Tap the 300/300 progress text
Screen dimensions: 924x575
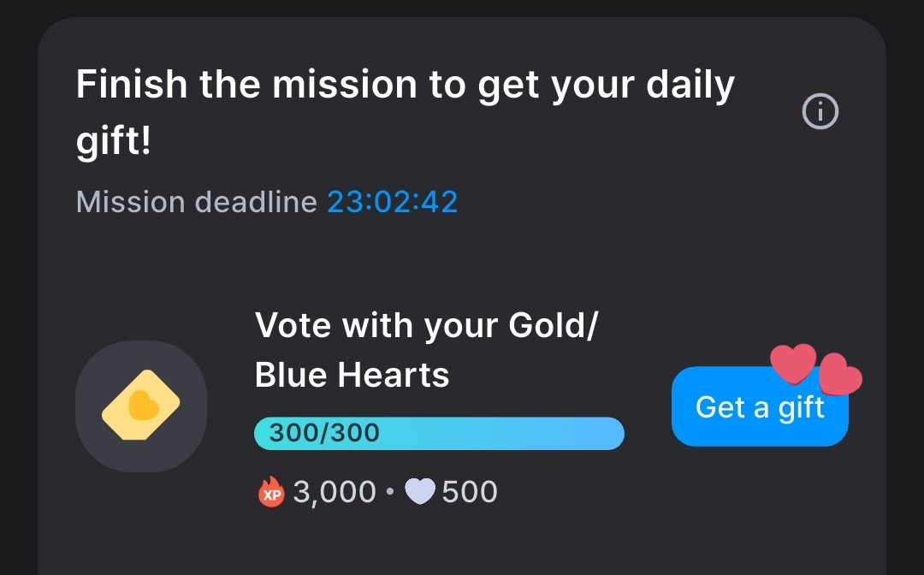(324, 433)
